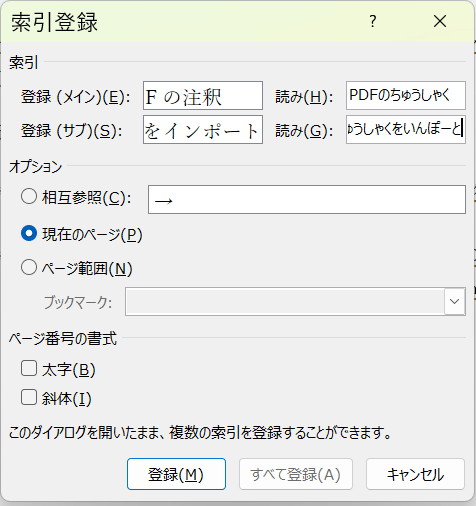Click the ブックマーク: label text
This screenshot has height=506, width=476.
[x=78, y=303]
